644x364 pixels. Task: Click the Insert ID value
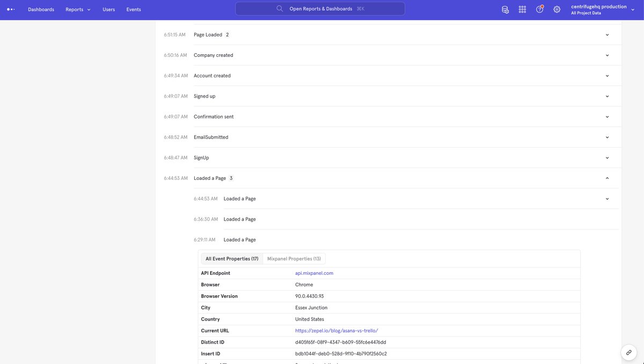tap(341, 354)
